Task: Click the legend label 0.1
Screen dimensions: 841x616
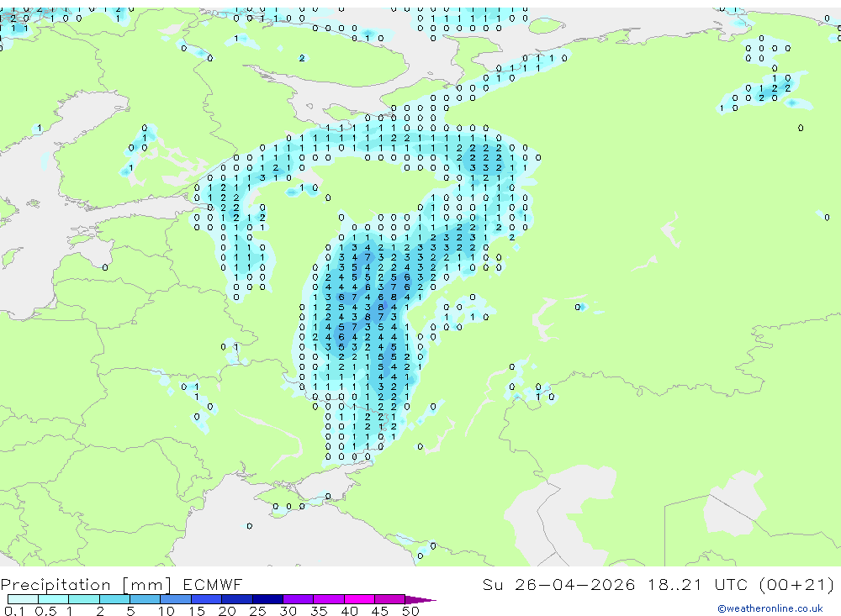Action: tap(14, 611)
